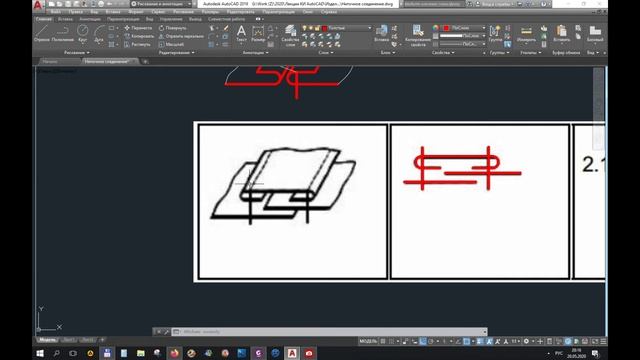Click the command line customize wrench icon

coord(167,332)
